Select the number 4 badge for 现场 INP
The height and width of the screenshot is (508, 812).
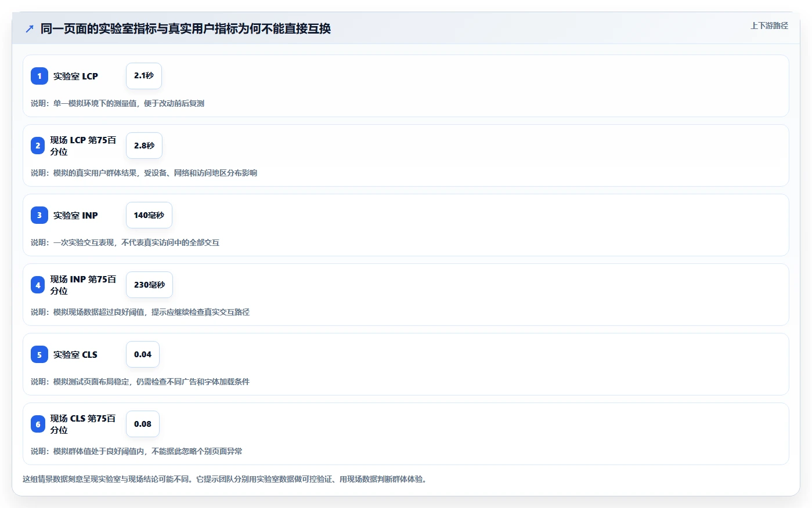pyautogui.click(x=38, y=285)
